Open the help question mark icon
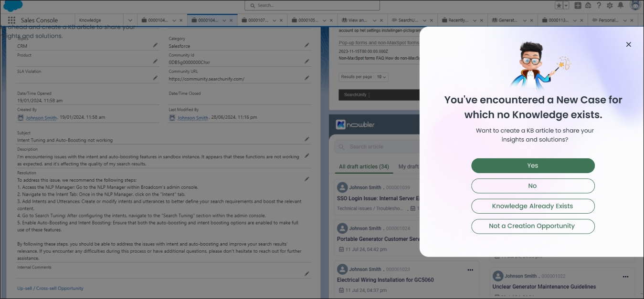Screen dimensions: 644x299 pos(599,5)
